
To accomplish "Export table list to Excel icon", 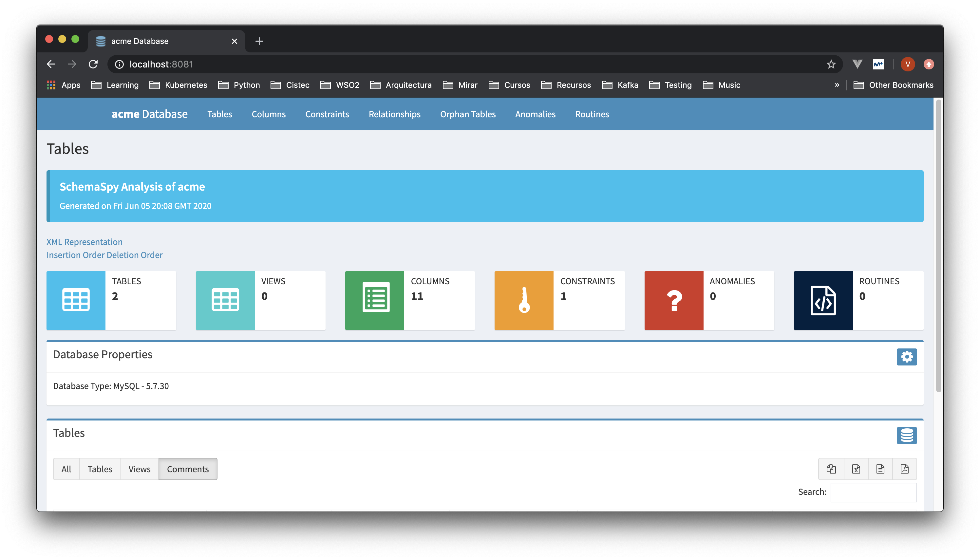I will pyautogui.click(x=856, y=468).
